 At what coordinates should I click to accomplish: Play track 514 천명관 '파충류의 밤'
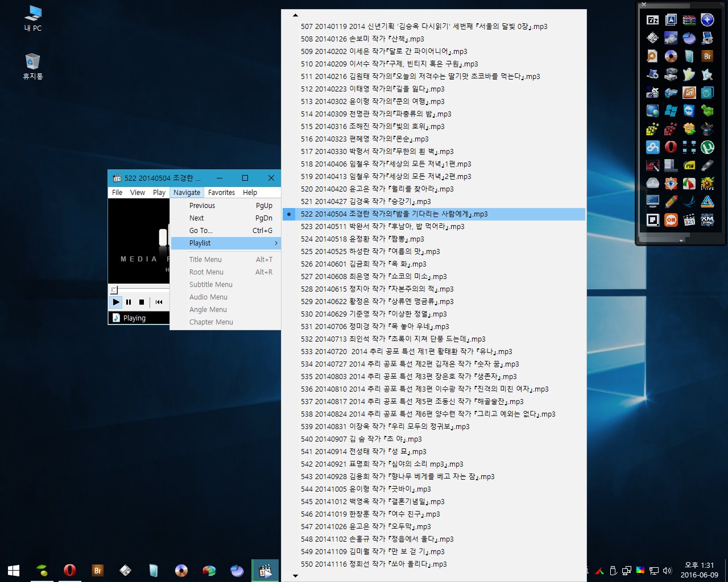(x=434, y=114)
